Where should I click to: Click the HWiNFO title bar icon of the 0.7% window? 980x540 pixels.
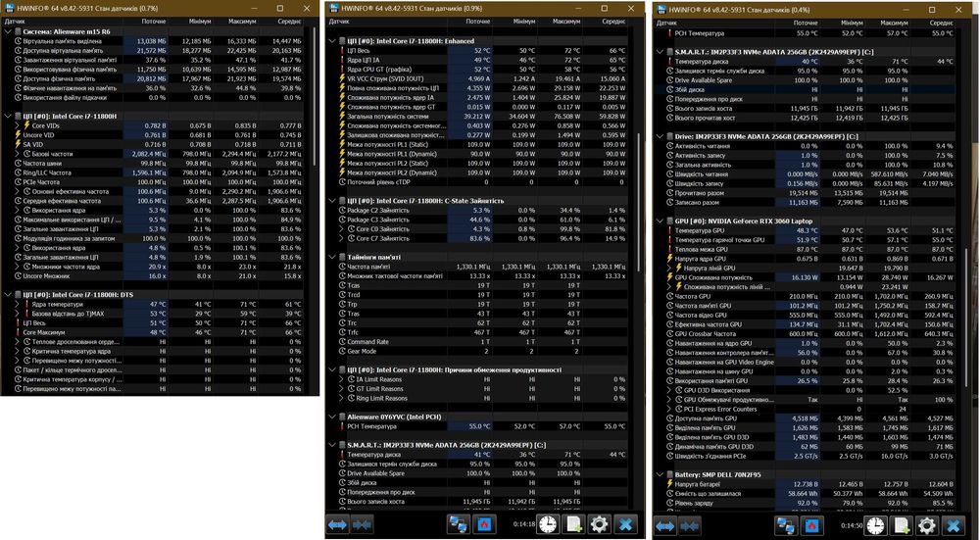(9, 8)
